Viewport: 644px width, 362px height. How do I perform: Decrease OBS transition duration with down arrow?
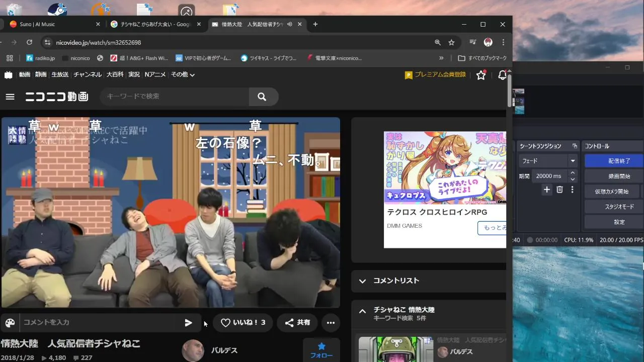point(573,179)
